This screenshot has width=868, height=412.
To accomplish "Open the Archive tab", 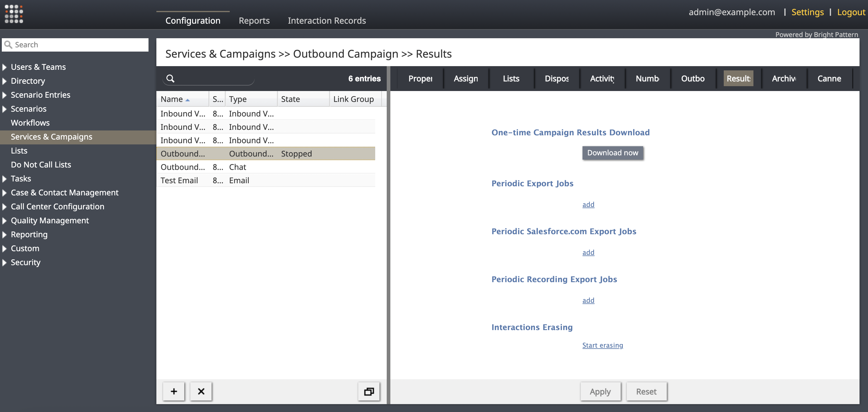I will point(784,79).
